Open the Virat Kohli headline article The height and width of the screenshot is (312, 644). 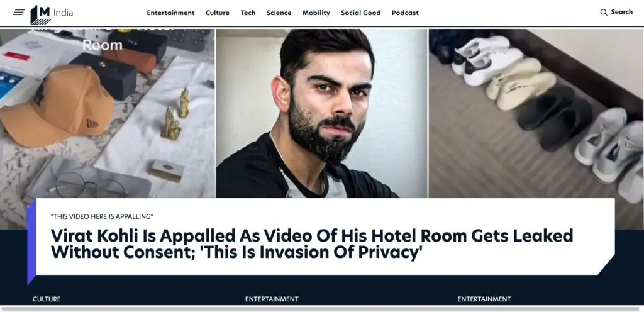click(312, 244)
